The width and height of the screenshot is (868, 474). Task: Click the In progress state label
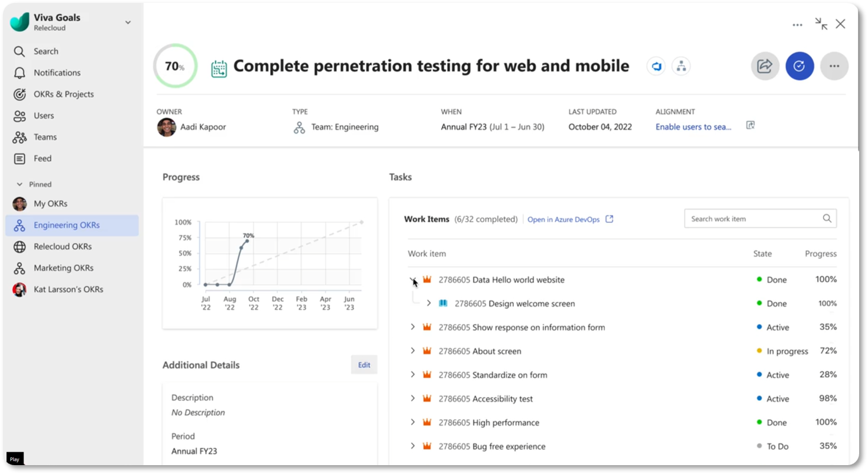point(787,351)
